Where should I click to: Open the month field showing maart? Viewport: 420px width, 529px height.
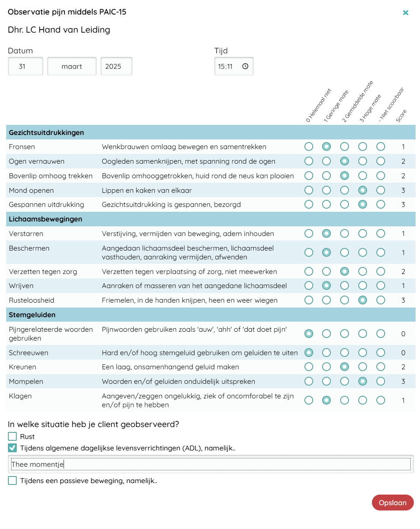click(x=72, y=67)
